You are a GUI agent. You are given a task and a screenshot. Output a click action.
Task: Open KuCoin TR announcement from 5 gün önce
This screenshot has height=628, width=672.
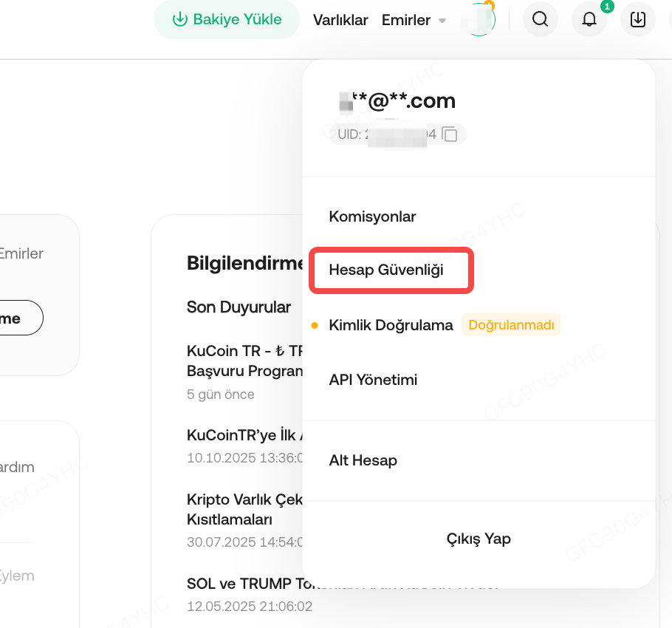244,350
